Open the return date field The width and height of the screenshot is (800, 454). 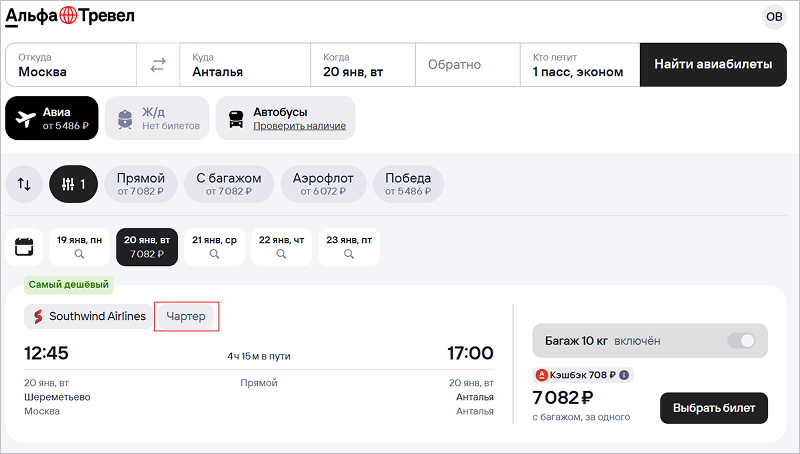[455, 65]
